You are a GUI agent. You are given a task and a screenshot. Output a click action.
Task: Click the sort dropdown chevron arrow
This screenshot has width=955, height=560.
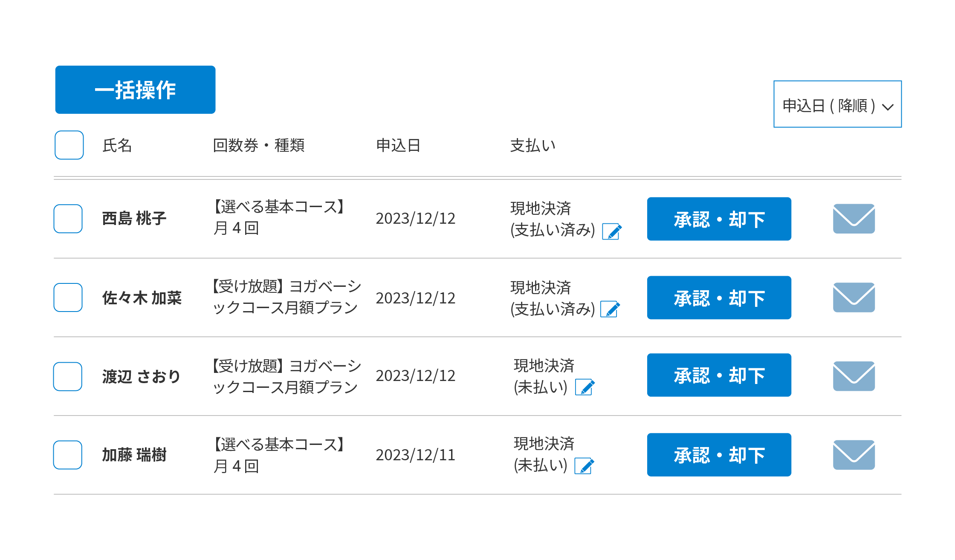(888, 107)
